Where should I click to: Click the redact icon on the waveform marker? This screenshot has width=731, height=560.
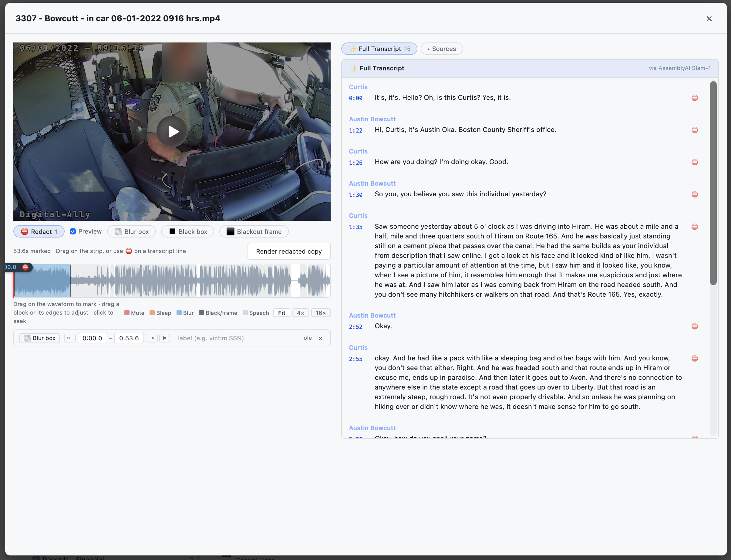[x=25, y=267]
